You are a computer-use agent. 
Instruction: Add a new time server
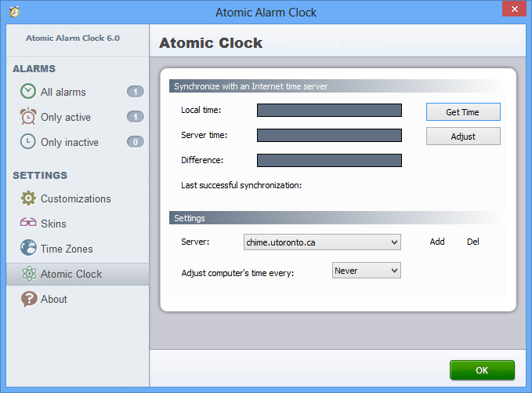[x=437, y=242]
